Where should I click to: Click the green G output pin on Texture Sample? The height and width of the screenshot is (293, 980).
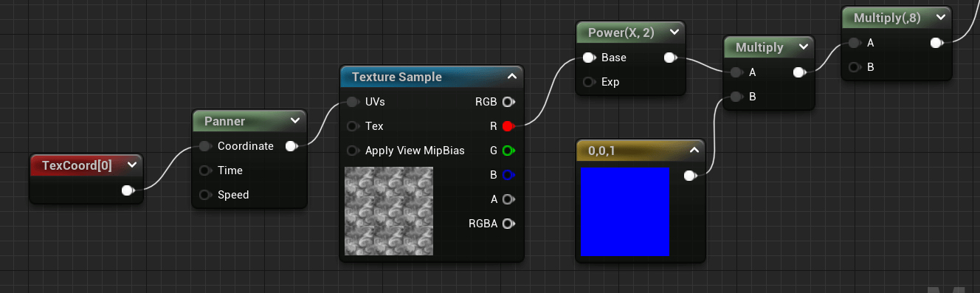click(508, 151)
